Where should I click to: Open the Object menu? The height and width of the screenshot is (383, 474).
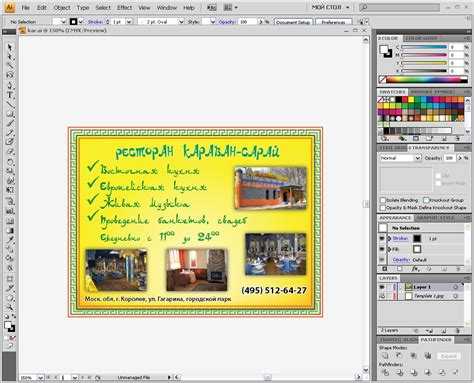point(62,8)
